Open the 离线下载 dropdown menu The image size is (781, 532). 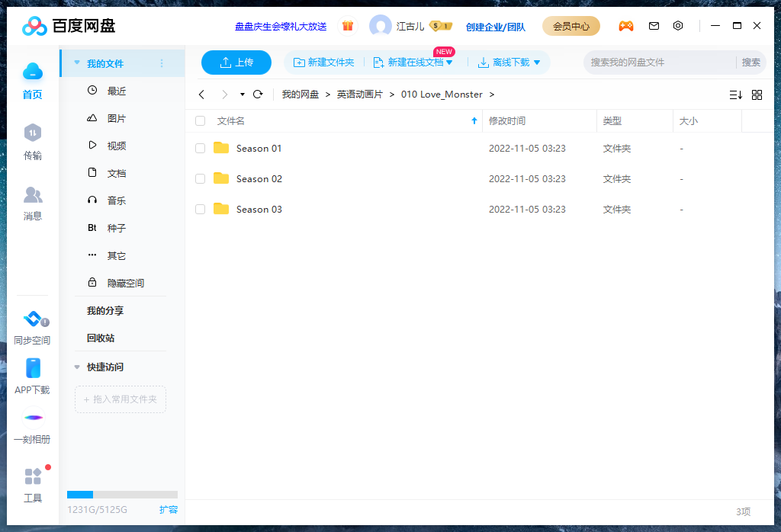pos(538,62)
